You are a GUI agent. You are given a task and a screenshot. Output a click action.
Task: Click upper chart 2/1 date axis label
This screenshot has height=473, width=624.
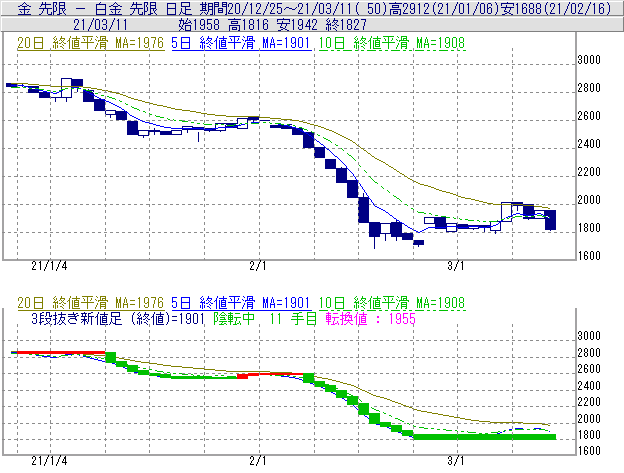pos(258,266)
